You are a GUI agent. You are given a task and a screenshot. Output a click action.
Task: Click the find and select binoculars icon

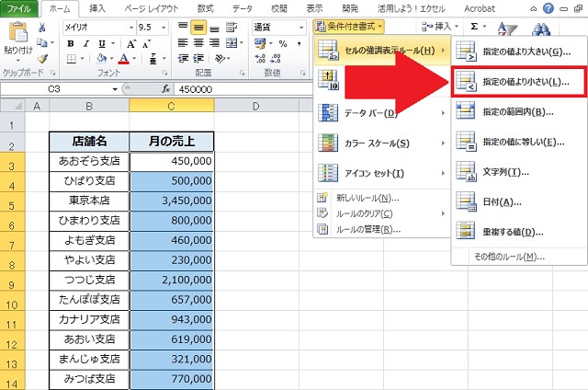pos(541,29)
